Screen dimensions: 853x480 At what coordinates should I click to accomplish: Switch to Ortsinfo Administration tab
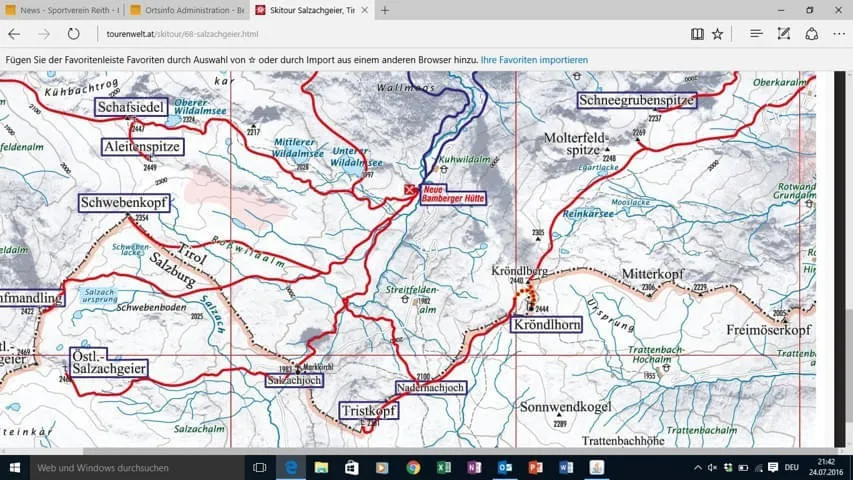[187, 10]
